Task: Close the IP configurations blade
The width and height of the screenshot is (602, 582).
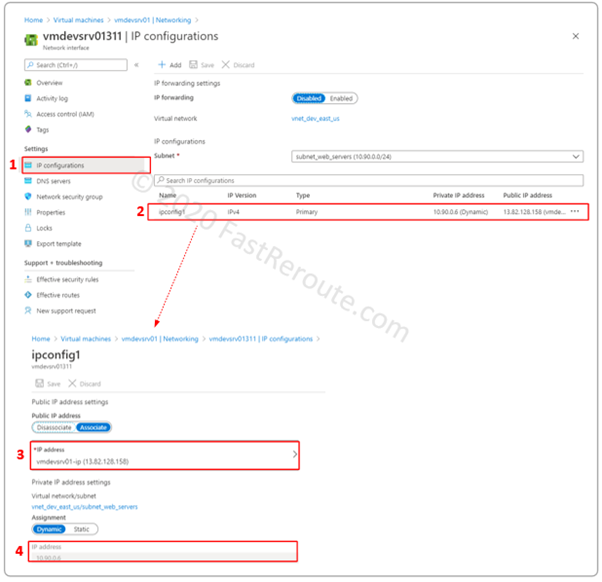Action: coord(576,36)
